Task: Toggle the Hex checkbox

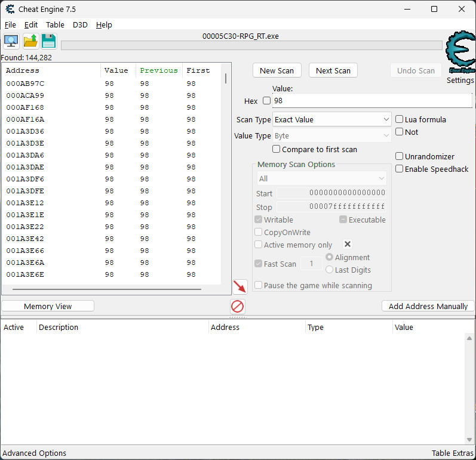Action: 266,101
